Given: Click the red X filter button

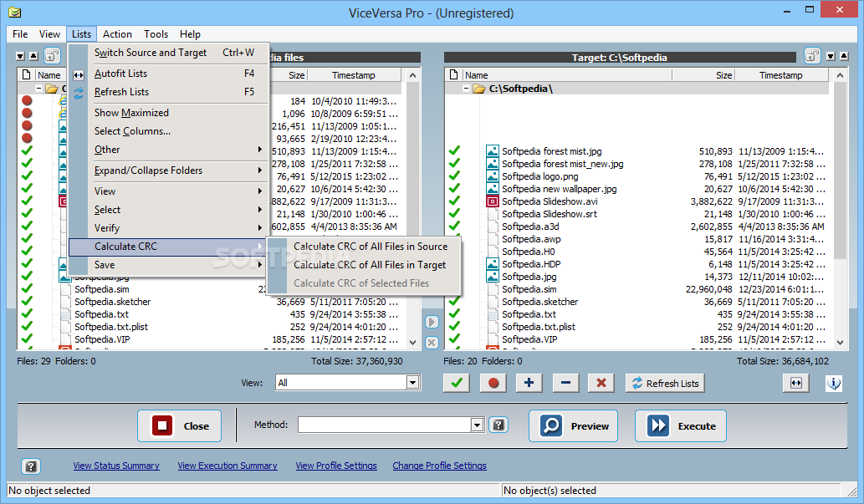Looking at the screenshot, I should pos(601,383).
